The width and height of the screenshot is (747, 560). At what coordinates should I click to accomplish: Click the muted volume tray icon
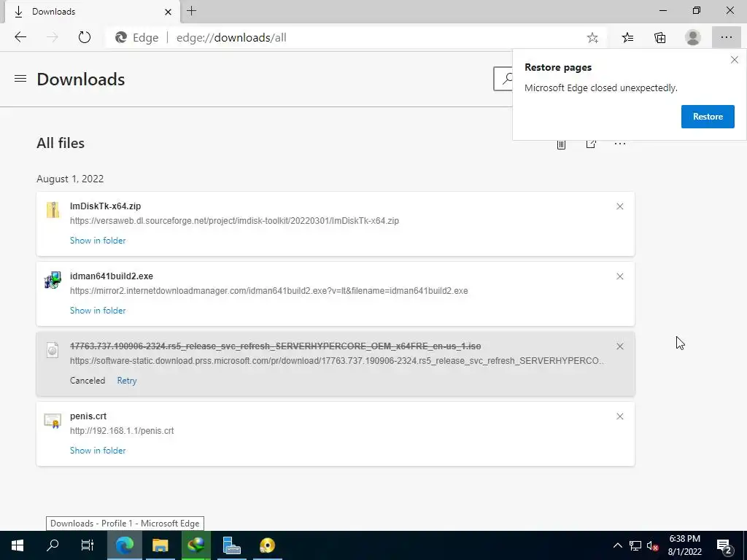pyautogui.click(x=653, y=545)
